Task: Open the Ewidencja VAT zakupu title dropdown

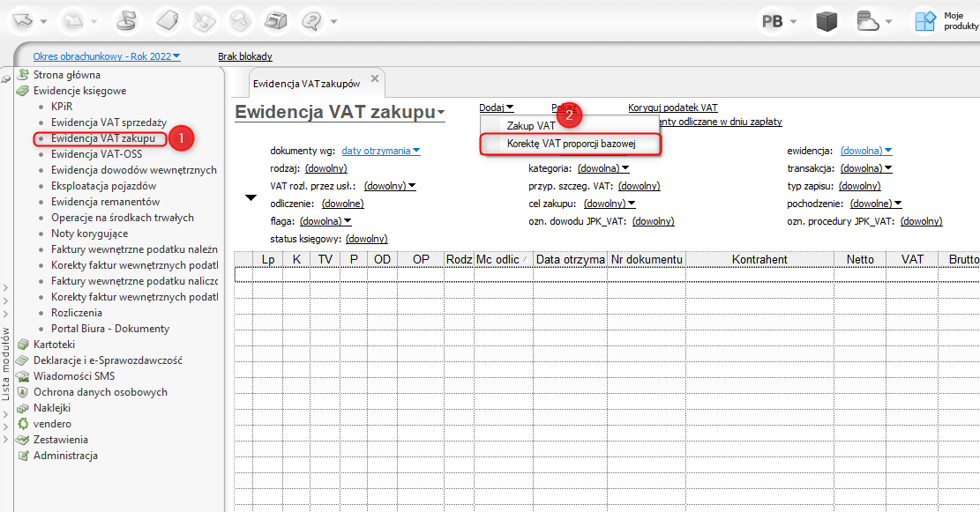Action: (x=441, y=113)
